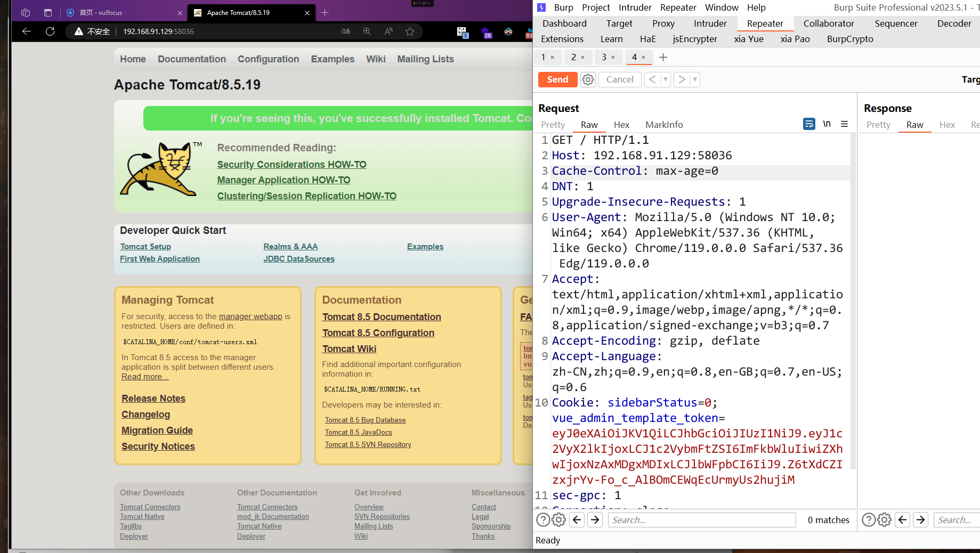
Task: Focus the Request search field
Action: pos(702,520)
